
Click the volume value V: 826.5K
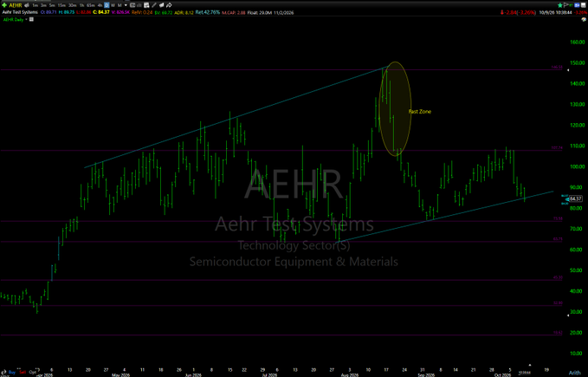120,12
